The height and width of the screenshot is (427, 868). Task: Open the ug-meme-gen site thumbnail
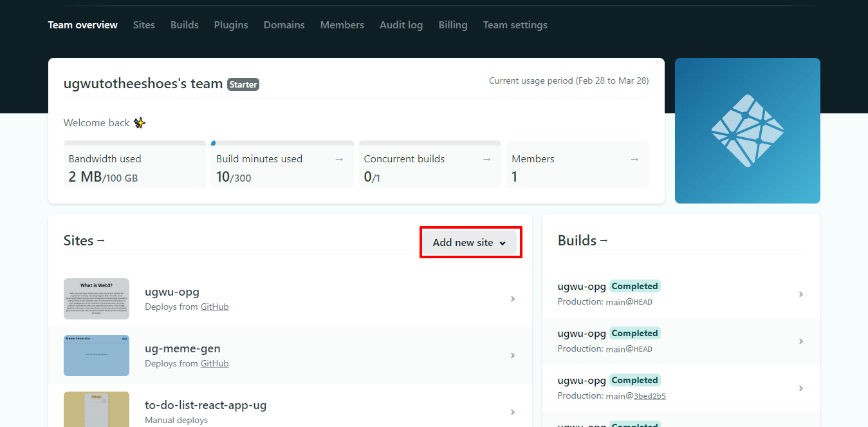pyautogui.click(x=97, y=356)
